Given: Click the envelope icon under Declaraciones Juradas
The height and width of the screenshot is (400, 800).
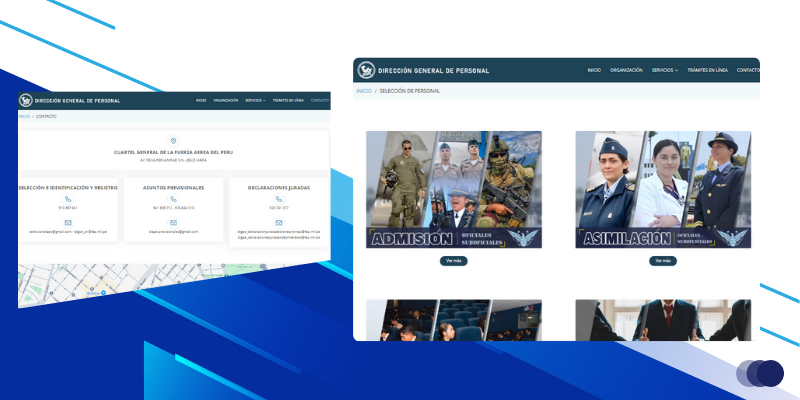Looking at the screenshot, I should (278, 222).
